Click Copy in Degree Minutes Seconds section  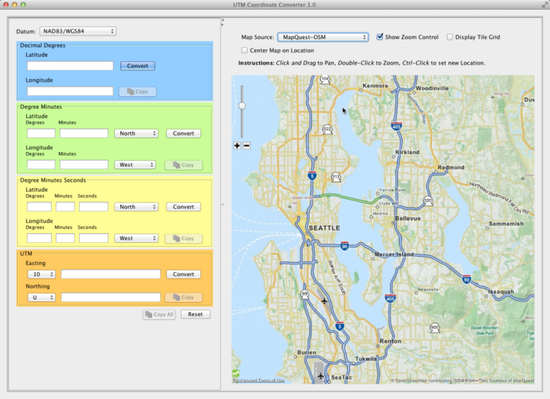[x=183, y=238]
